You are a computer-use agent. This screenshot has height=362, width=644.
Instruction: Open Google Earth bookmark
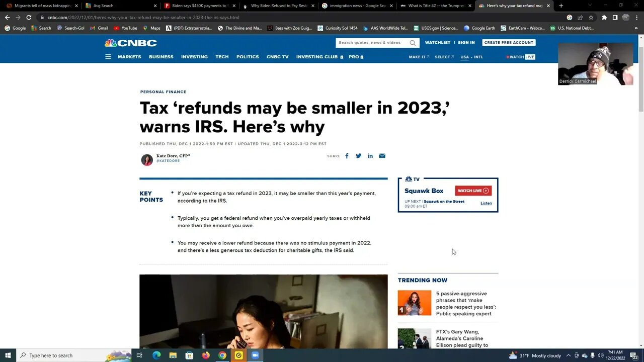click(479, 28)
